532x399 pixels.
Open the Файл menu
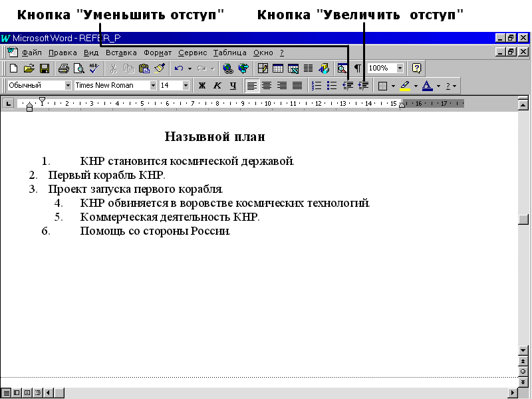coord(32,53)
